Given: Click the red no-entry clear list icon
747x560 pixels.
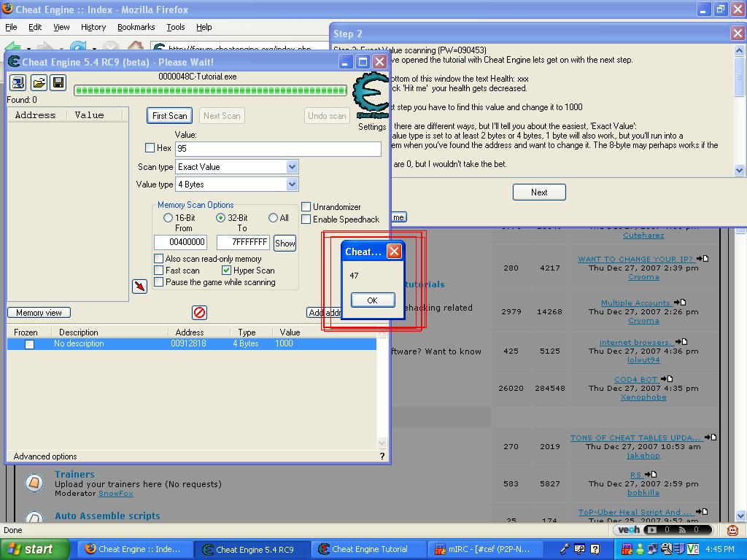Looking at the screenshot, I should (x=199, y=312).
